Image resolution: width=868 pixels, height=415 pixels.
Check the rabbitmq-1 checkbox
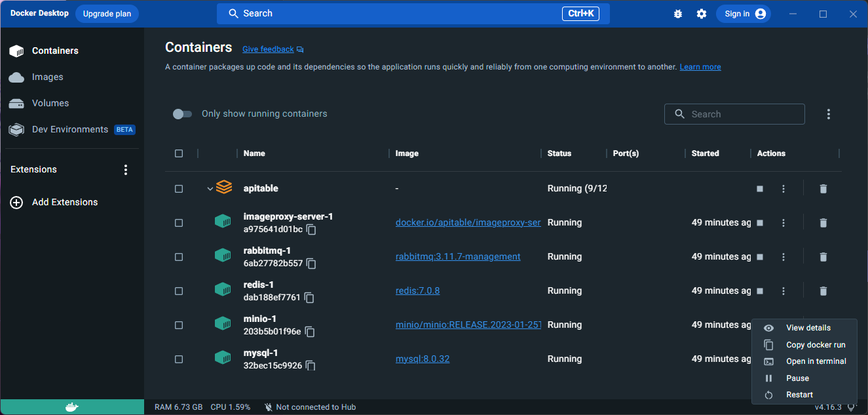pos(179,257)
